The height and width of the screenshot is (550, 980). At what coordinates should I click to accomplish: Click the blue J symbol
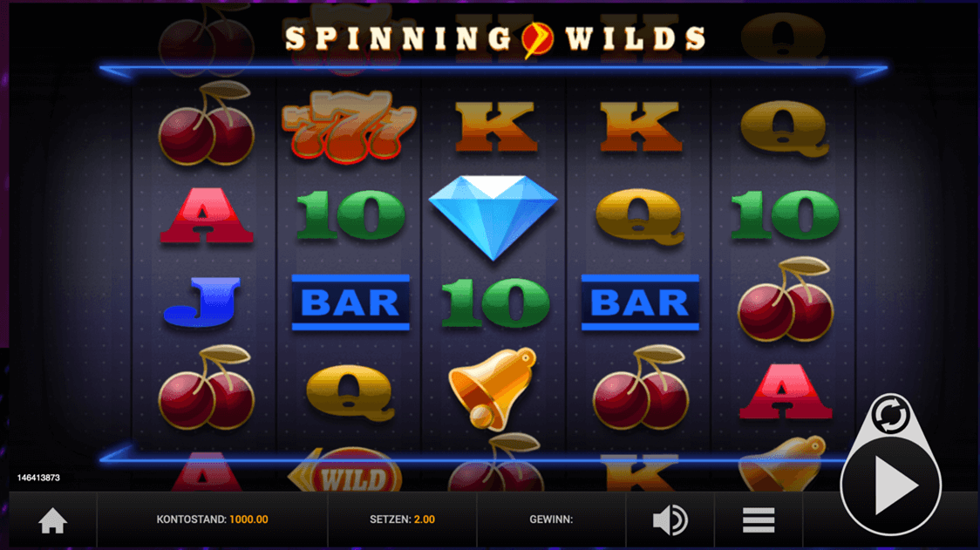202,302
